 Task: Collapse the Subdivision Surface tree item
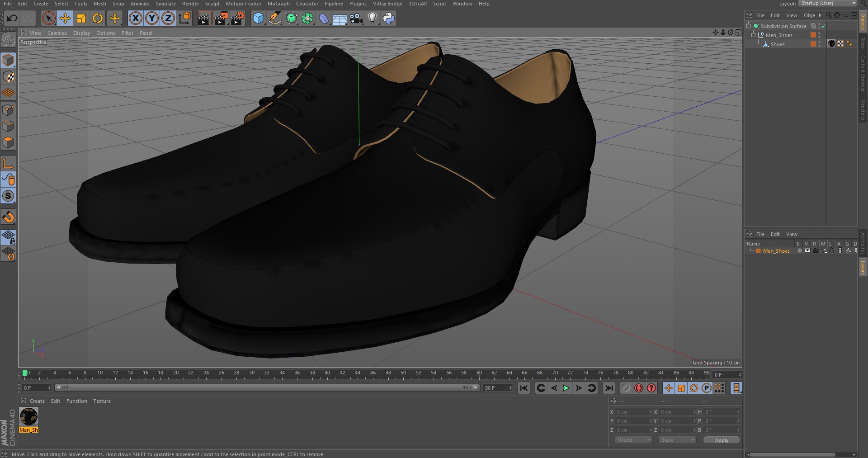[749, 26]
